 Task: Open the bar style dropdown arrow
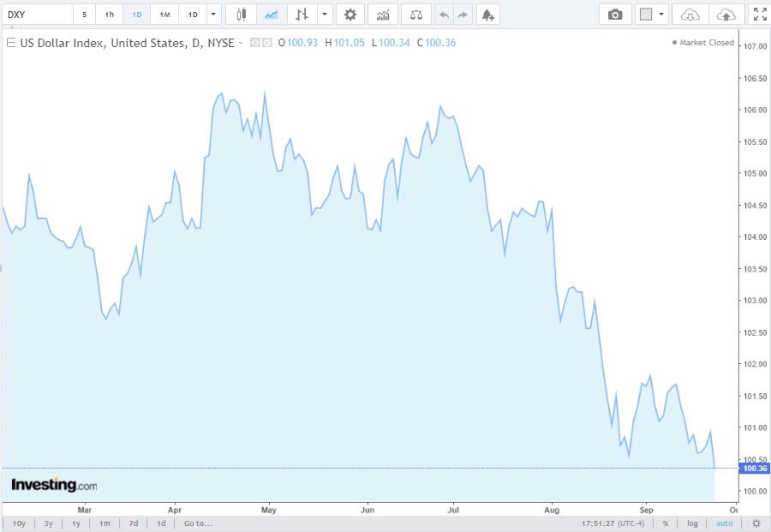(324, 15)
